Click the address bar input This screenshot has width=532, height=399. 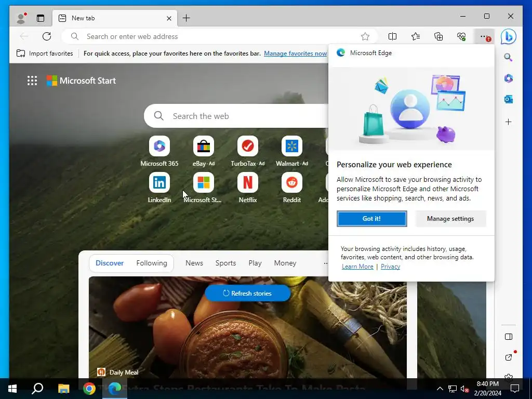[220, 36]
